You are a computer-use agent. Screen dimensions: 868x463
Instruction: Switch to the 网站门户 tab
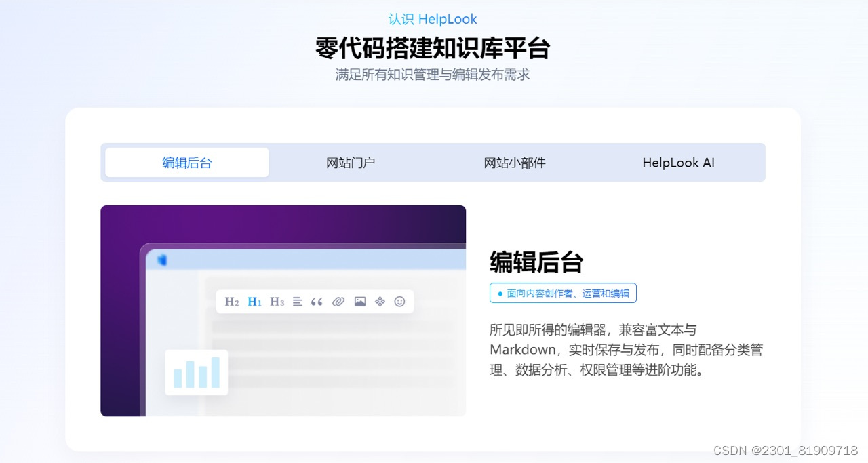(x=351, y=163)
